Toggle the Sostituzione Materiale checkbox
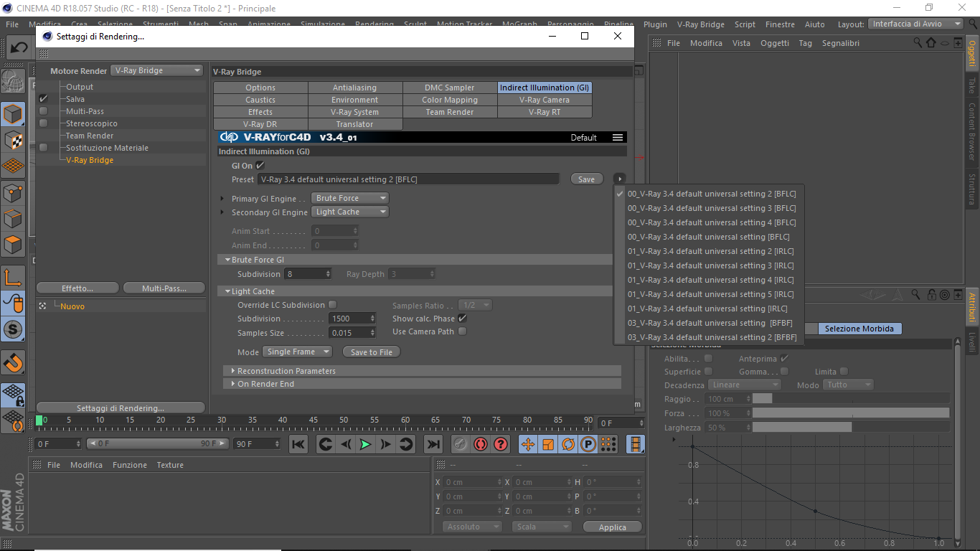Image resolution: width=980 pixels, height=551 pixels. [44, 148]
